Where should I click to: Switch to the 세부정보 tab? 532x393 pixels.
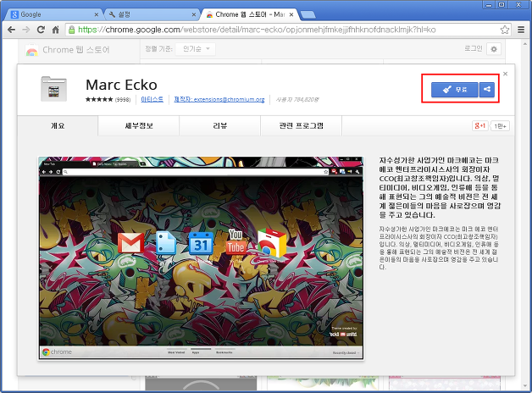coord(139,126)
